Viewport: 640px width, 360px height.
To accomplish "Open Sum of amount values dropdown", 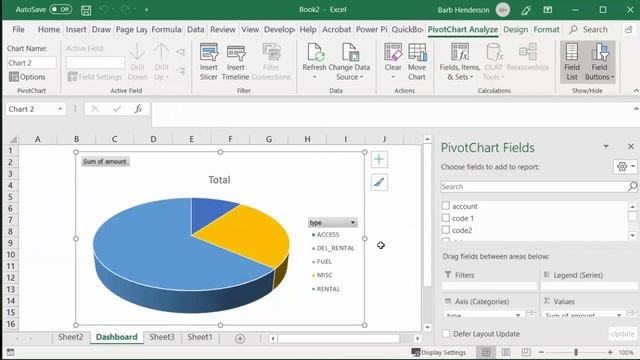I will [x=619, y=315].
